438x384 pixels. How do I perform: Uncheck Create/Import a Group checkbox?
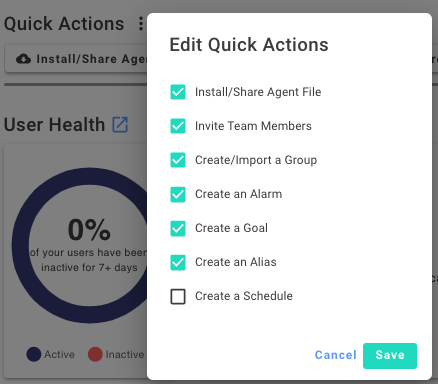tap(178, 160)
